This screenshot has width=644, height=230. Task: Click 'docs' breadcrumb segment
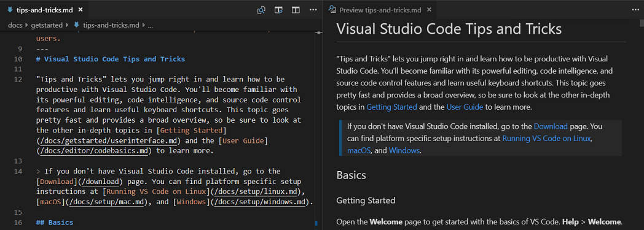pyautogui.click(x=15, y=25)
